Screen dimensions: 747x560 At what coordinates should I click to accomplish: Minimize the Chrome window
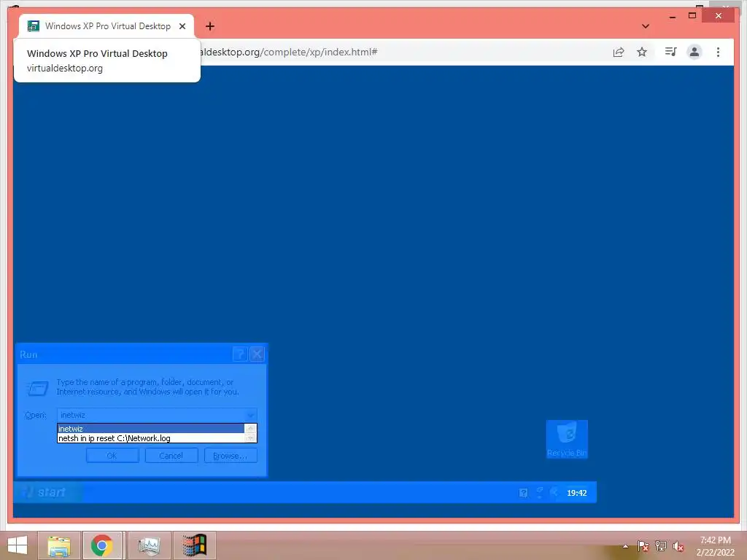tap(672, 16)
